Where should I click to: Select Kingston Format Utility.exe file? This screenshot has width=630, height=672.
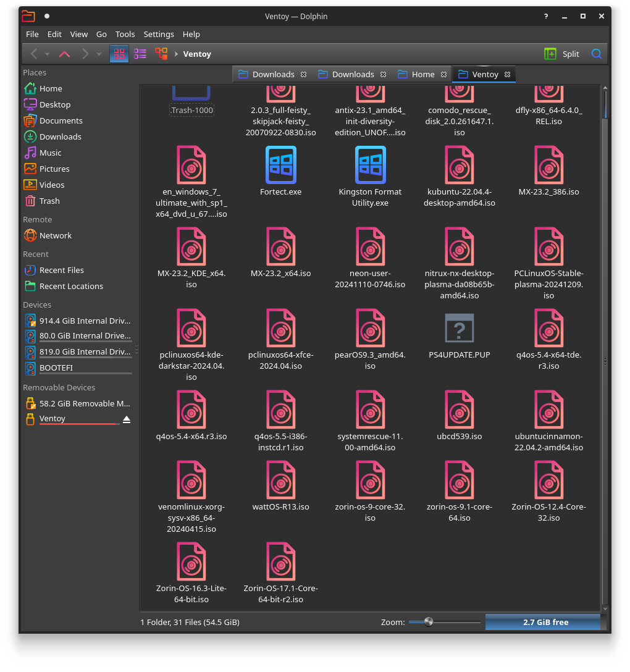click(371, 177)
